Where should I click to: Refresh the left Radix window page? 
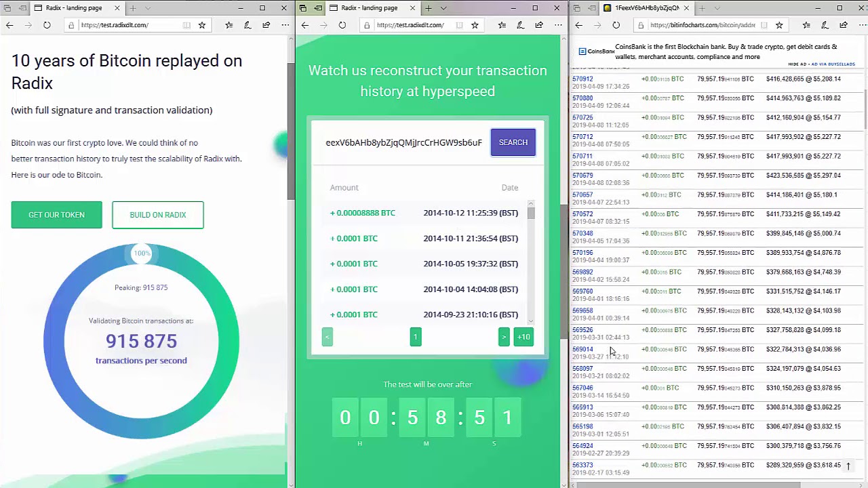[47, 25]
